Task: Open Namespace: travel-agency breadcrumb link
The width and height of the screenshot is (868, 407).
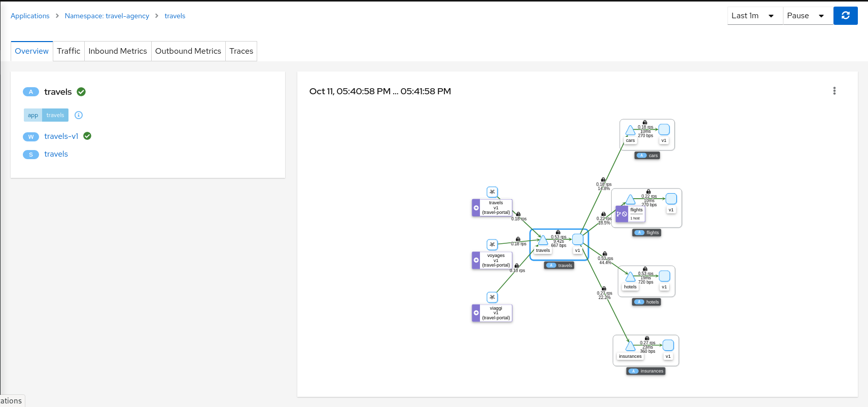Action: [x=107, y=16]
